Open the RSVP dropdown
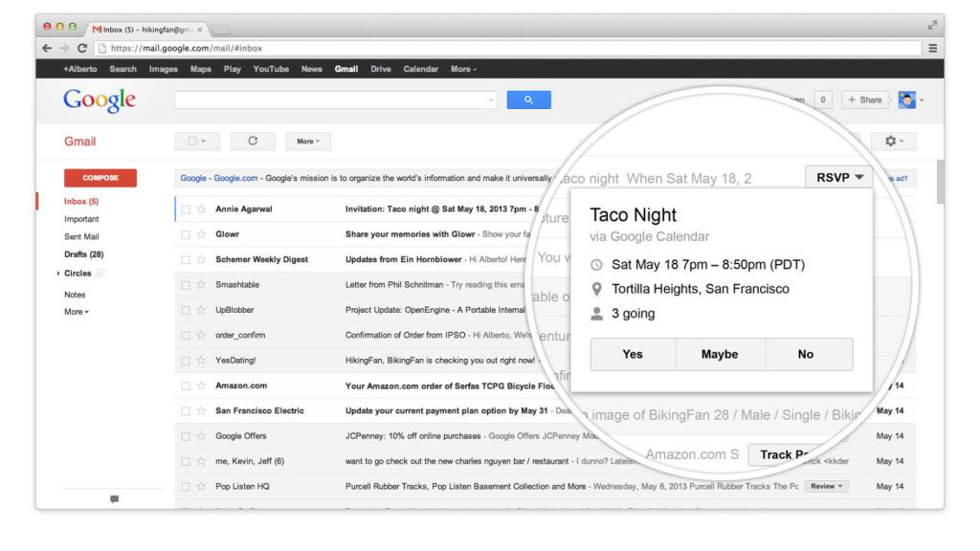The width and height of the screenshot is (980, 551). click(x=839, y=177)
